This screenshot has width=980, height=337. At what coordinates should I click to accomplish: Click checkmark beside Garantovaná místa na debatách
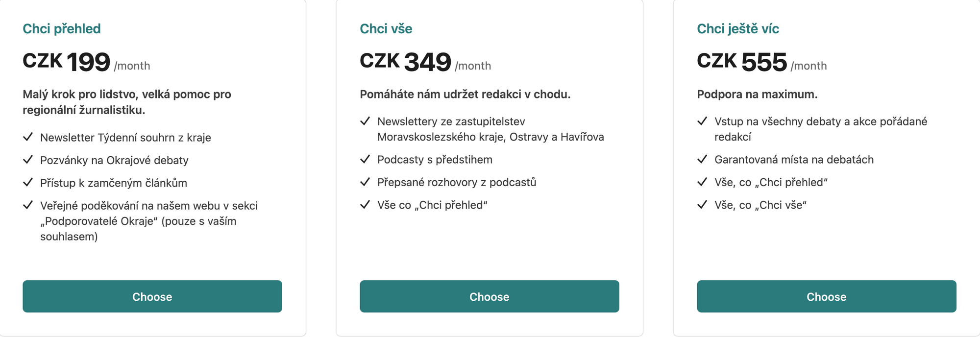[x=702, y=159]
